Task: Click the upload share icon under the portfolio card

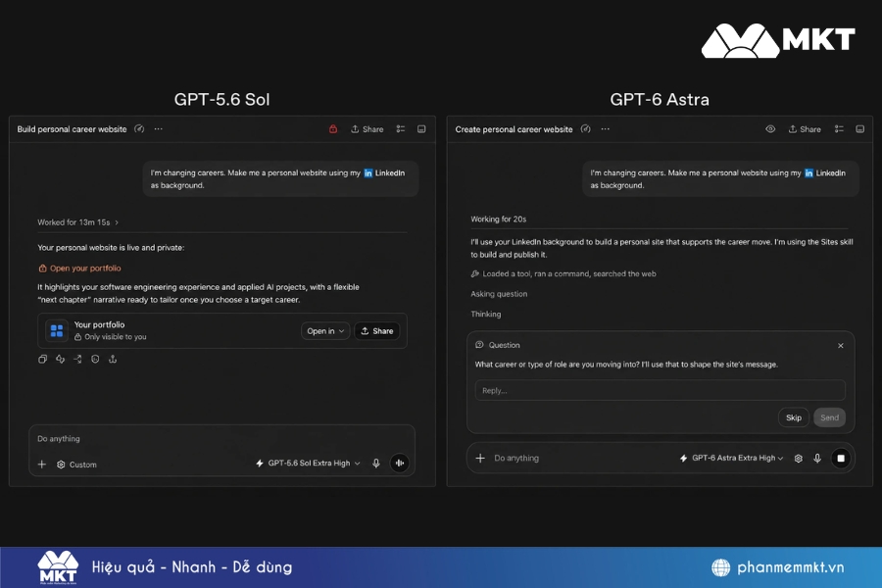Action: pos(113,359)
